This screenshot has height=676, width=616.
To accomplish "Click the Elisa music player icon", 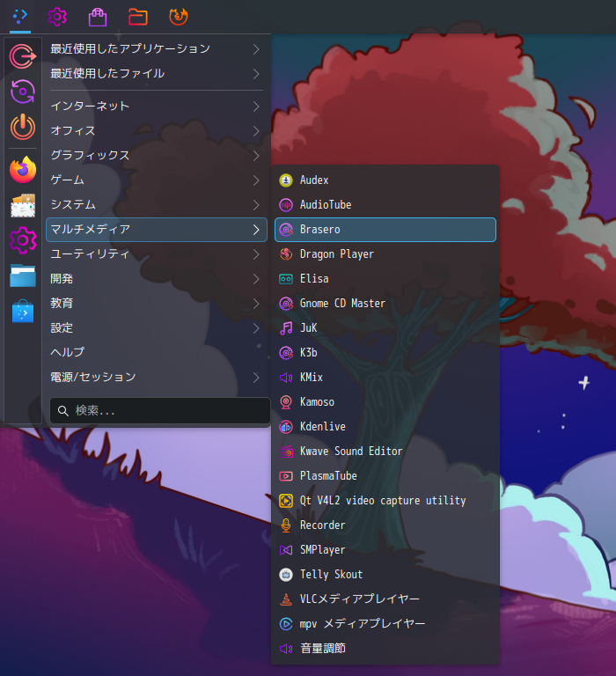I will (286, 279).
